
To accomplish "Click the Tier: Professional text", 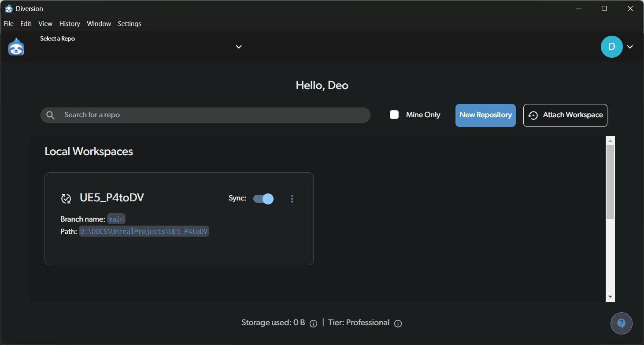I will (x=359, y=323).
